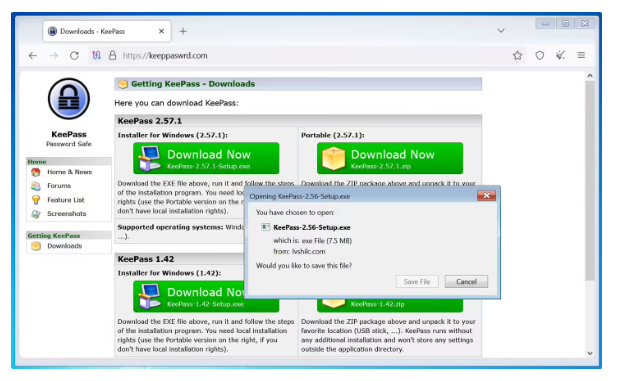The image size is (619, 381).
Task: Open Home & News sidebar link
Action: [69, 172]
